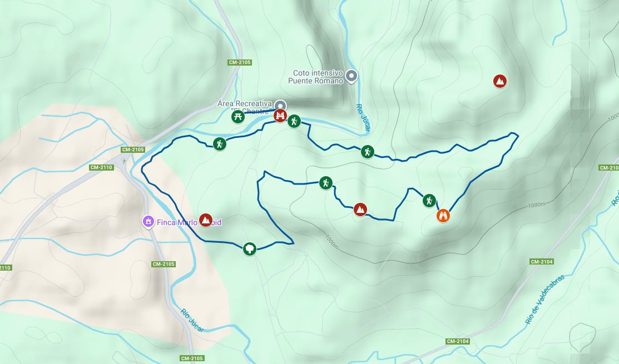The width and height of the screenshot is (619, 364).
Task: Click hiker waypoint between picnic area and road junction
Action: pyautogui.click(x=220, y=143)
